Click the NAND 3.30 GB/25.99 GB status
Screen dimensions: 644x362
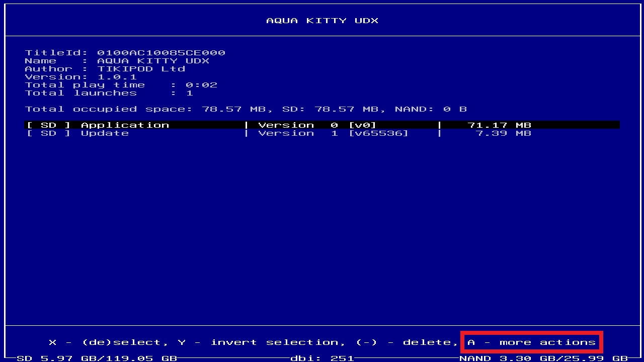click(x=544, y=358)
